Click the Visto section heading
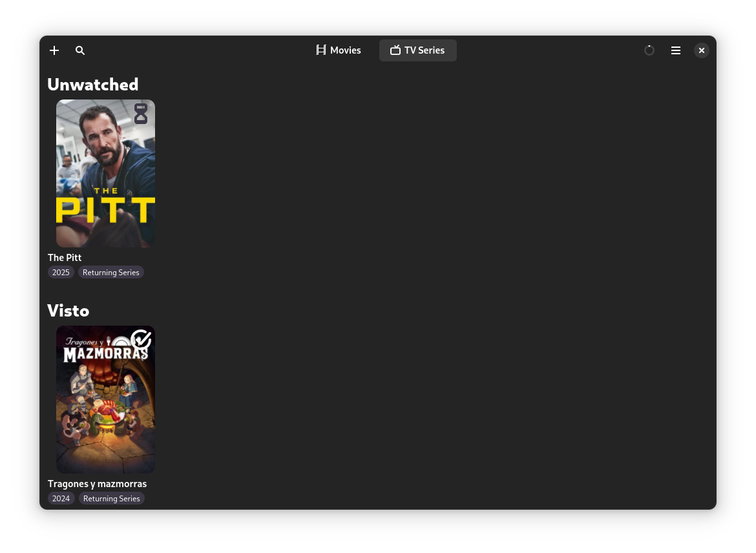The height and width of the screenshot is (553, 756). point(68,311)
